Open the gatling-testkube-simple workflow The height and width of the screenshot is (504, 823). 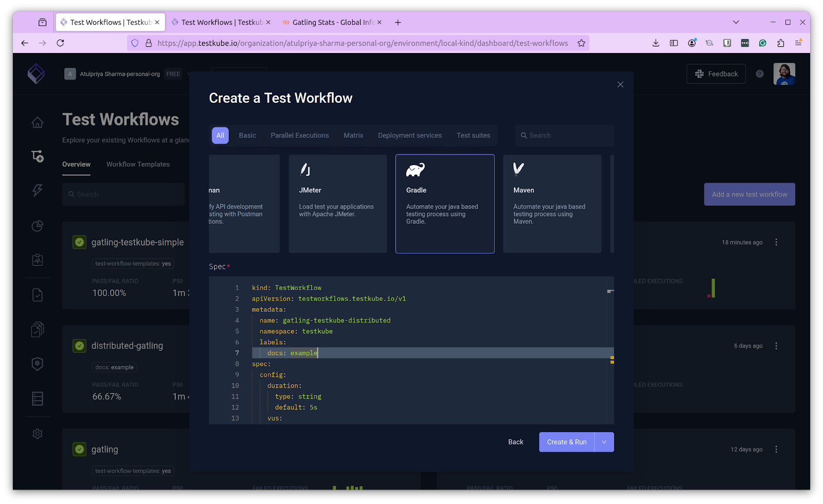(137, 242)
